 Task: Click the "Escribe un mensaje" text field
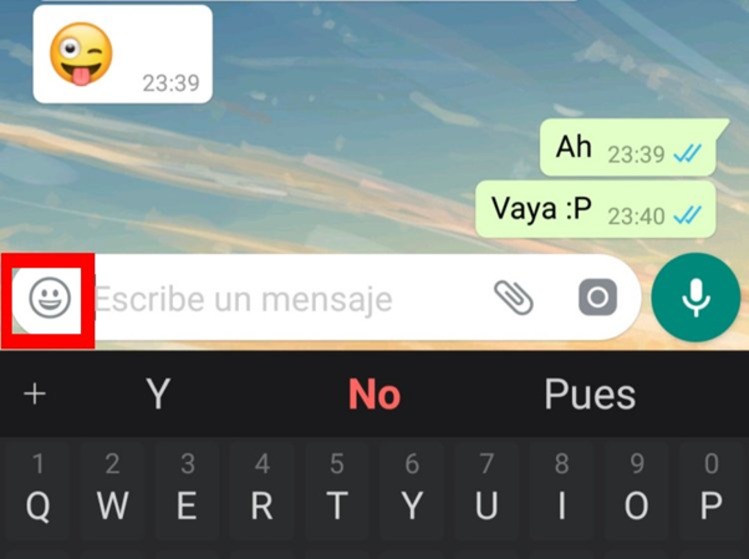tap(287, 299)
